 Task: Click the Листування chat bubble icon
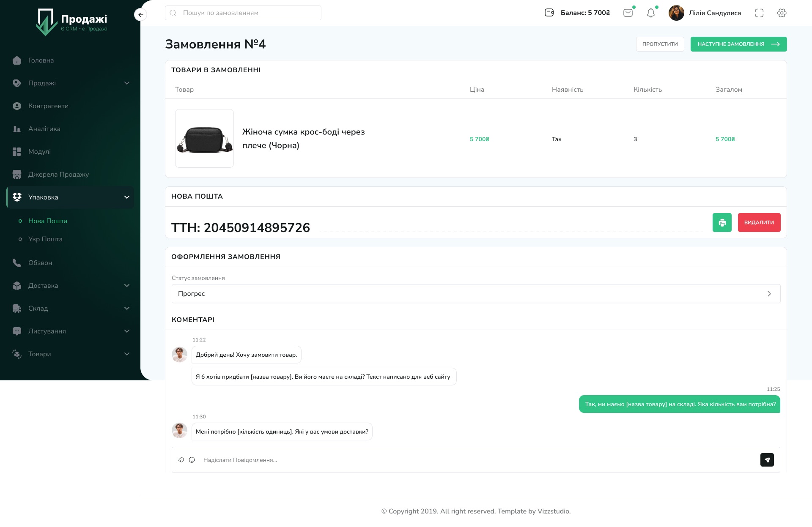(17, 331)
